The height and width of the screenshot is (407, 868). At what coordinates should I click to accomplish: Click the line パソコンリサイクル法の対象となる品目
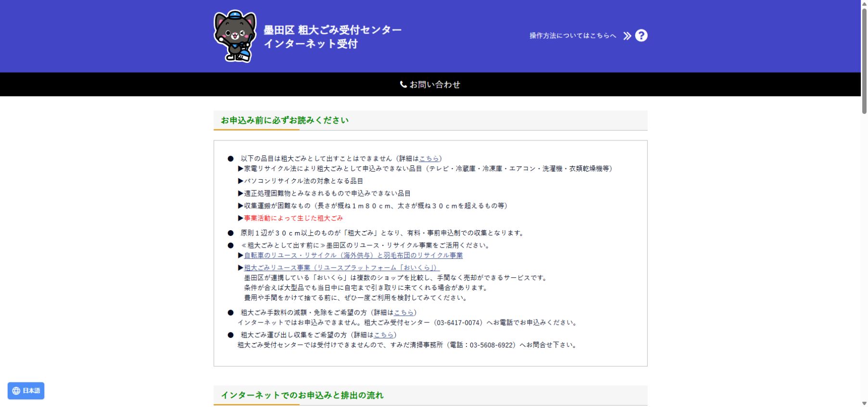pos(303,181)
